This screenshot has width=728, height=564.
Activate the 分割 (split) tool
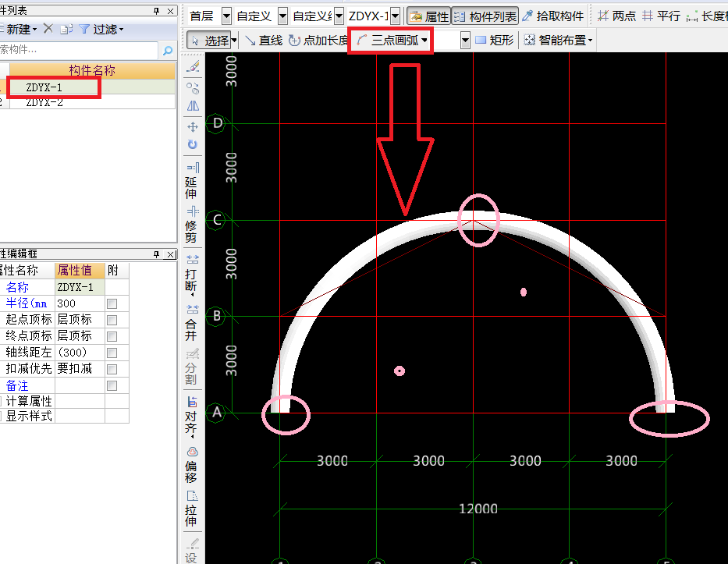coord(191,367)
